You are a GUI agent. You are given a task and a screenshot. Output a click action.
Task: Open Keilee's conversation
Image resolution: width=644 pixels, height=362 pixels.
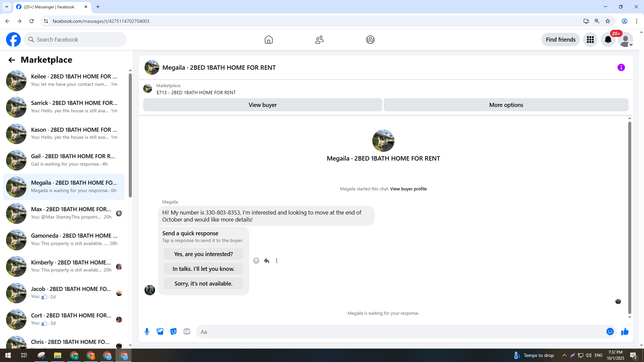pyautogui.click(x=64, y=80)
